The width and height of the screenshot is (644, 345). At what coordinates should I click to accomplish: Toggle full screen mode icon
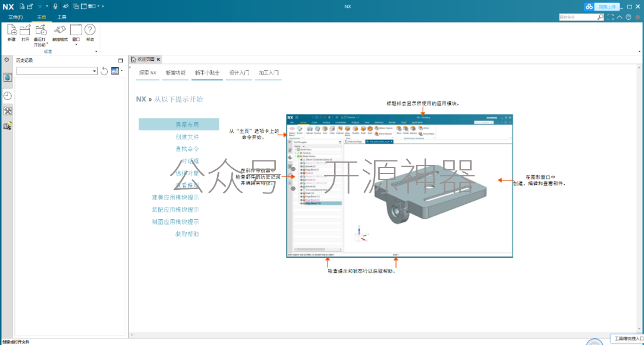[611, 17]
